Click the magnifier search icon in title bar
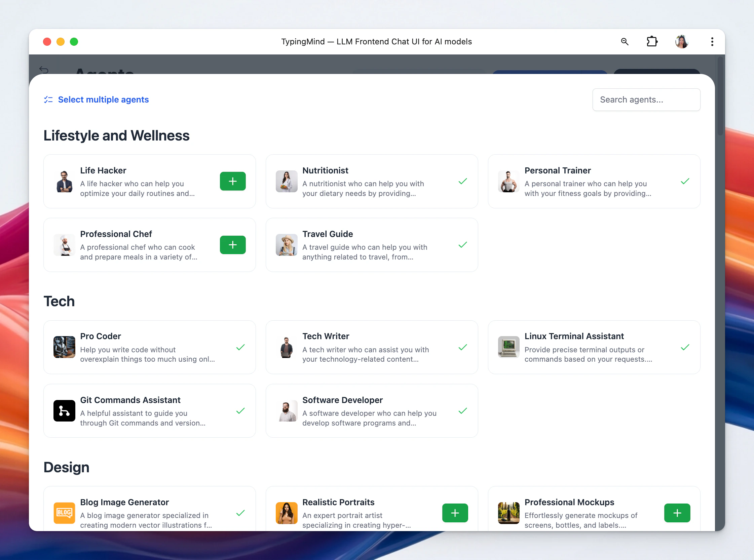 coord(625,42)
